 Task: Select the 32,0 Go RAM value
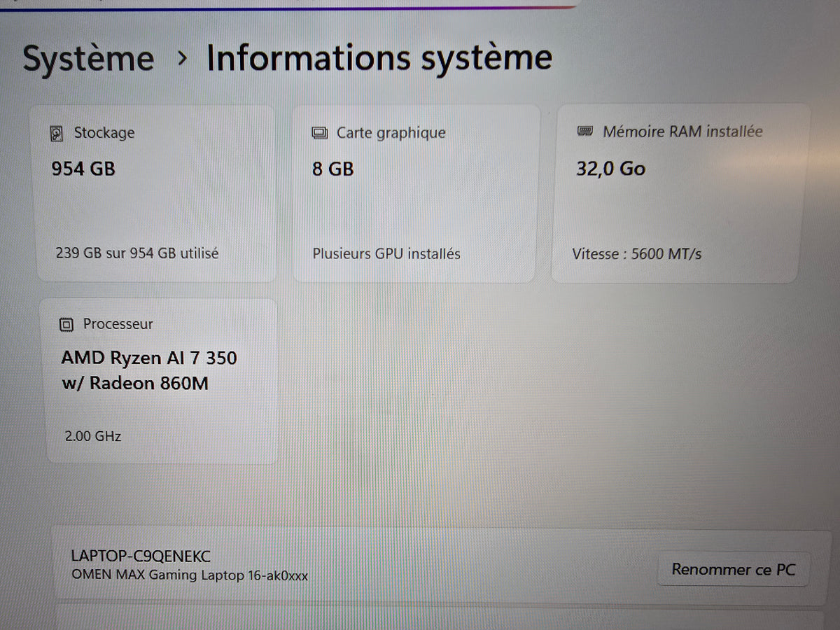click(x=610, y=169)
